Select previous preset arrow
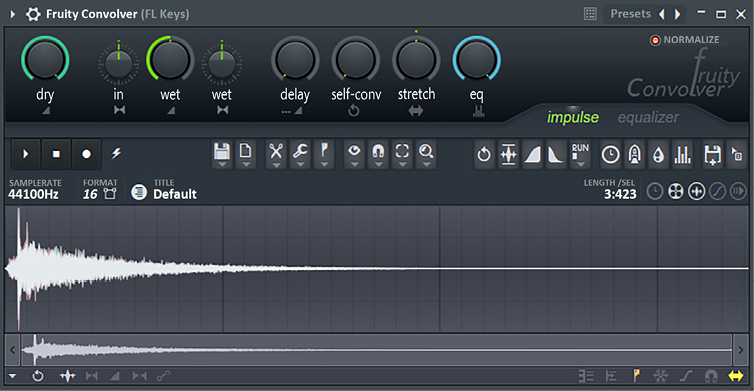 (x=662, y=14)
